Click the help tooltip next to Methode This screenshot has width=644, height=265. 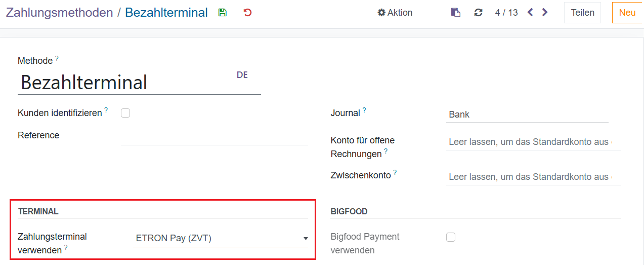coord(57,59)
